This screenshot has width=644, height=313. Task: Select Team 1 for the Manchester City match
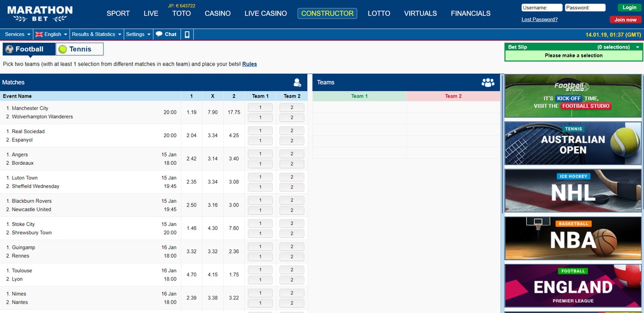click(x=260, y=107)
